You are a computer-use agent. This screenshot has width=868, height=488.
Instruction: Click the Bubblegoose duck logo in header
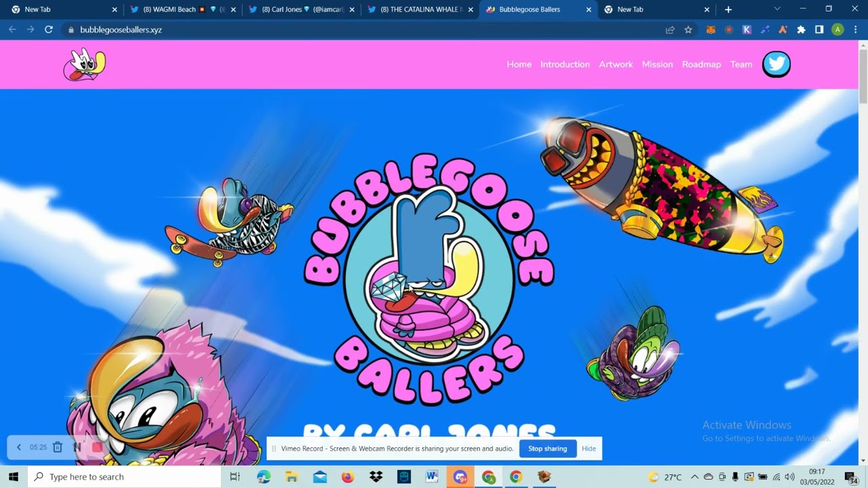(x=85, y=64)
